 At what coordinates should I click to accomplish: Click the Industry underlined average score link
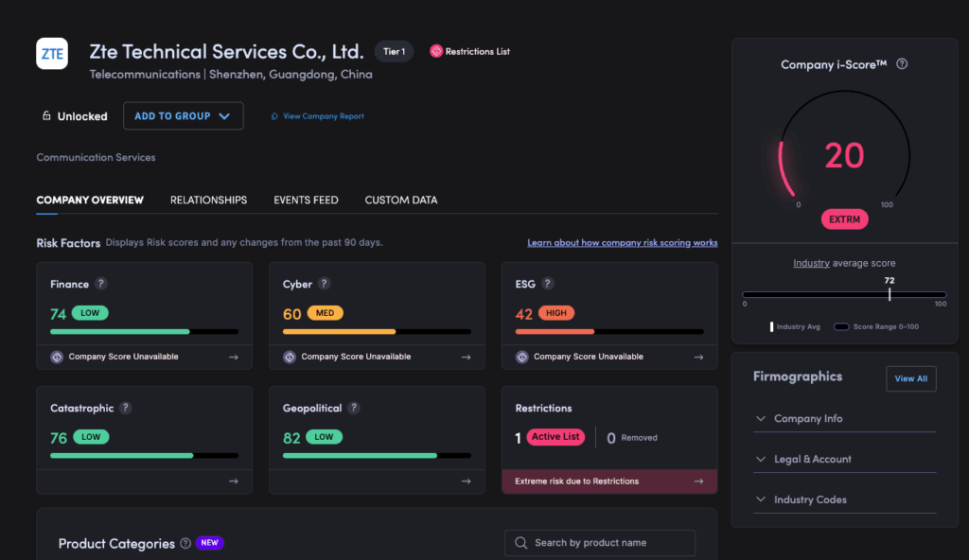click(x=811, y=263)
